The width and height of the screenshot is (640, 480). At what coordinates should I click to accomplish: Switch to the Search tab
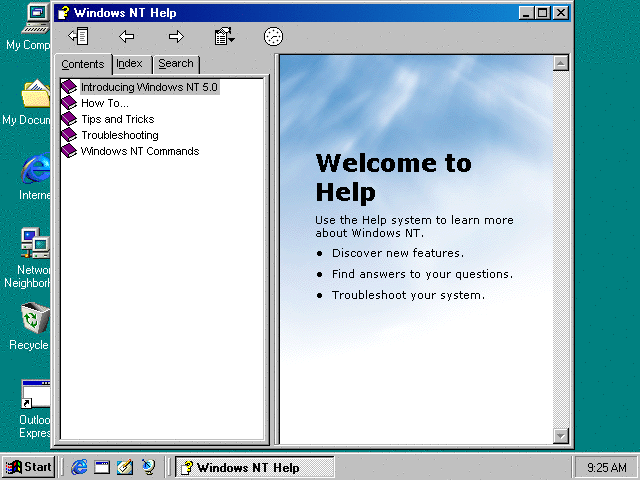coord(176,64)
